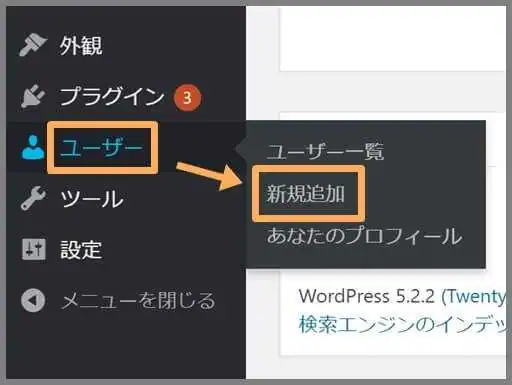Click the paintbrush icon beside 外観

[32, 45]
